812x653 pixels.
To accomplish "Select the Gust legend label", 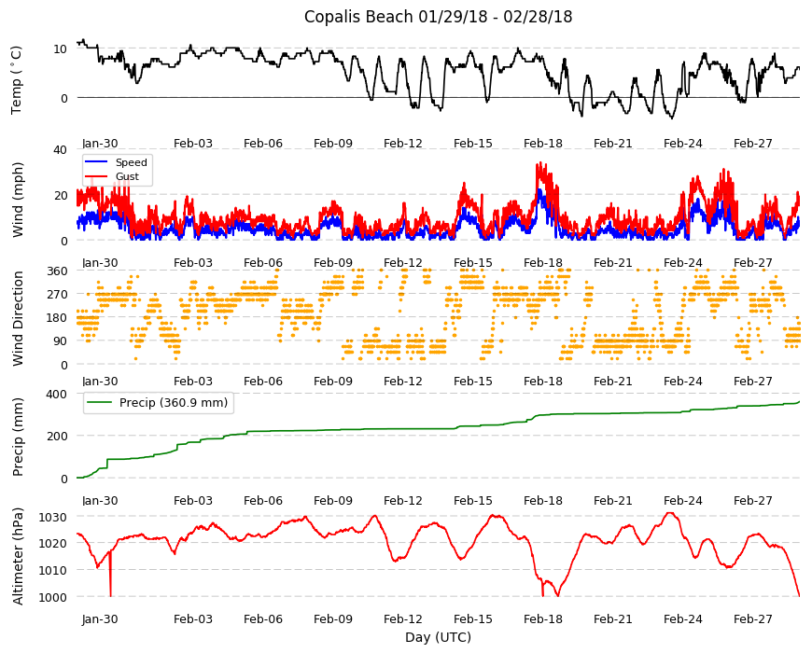I will [127, 176].
